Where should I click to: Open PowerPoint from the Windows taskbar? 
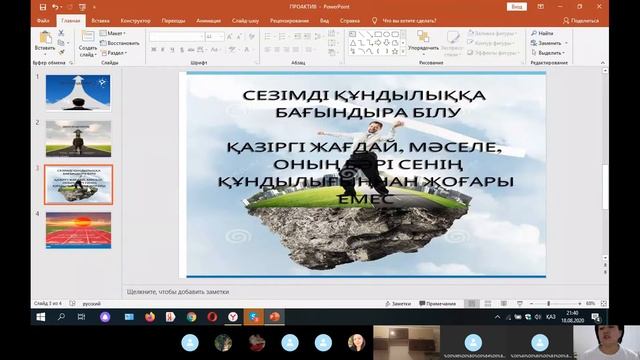[275, 317]
